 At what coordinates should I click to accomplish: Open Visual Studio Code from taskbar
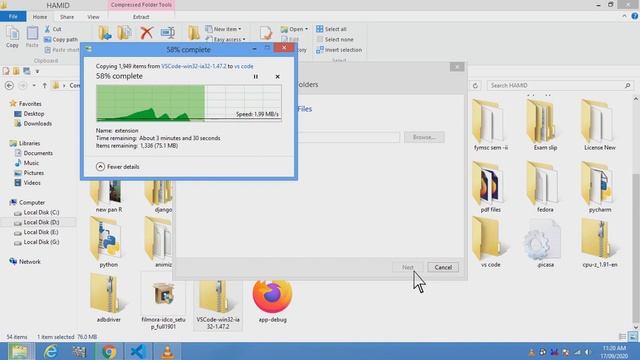138,351
